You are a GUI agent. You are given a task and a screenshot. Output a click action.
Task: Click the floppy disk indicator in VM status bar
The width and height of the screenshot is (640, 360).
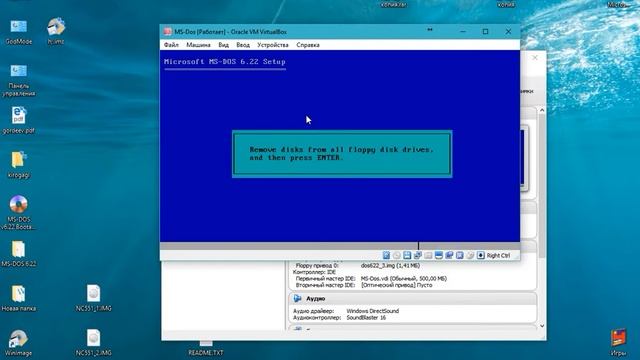(x=407, y=255)
